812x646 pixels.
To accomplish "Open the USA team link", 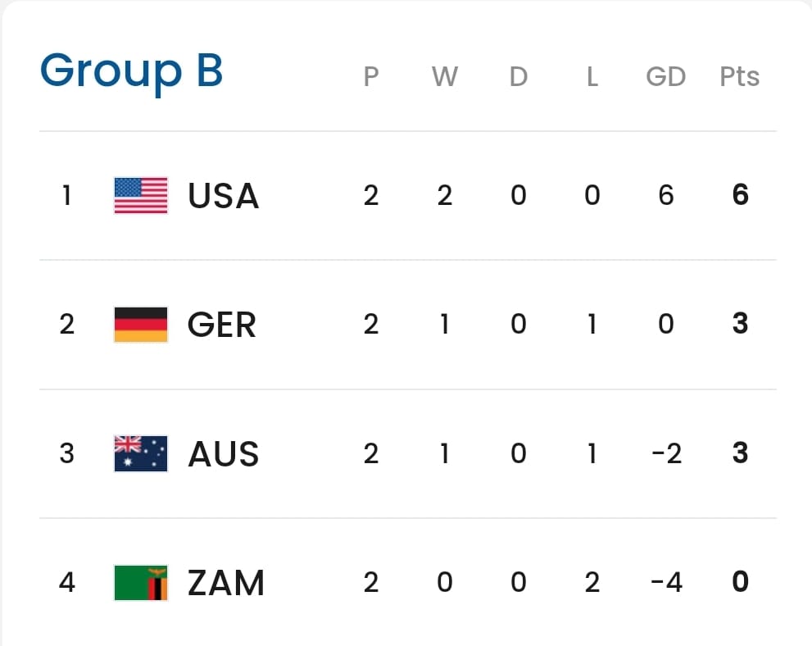I will coord(223,196).
